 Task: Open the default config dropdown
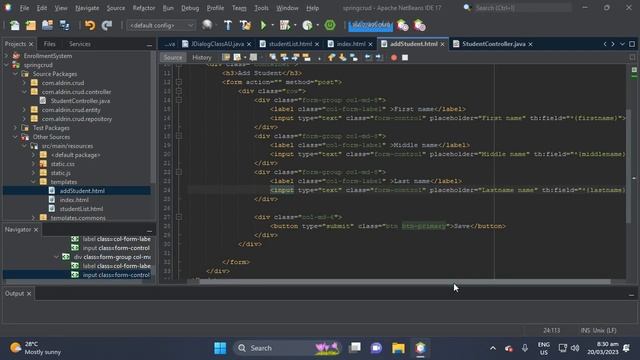(161, 25)
